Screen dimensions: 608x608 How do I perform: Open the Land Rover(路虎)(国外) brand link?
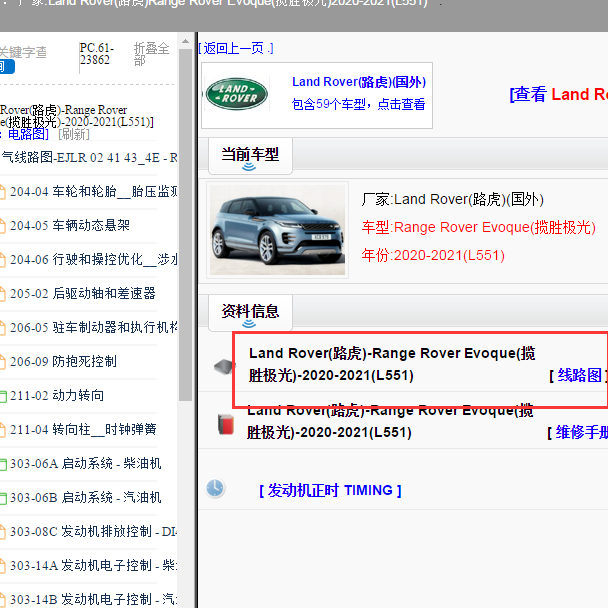tap(359, 82)
